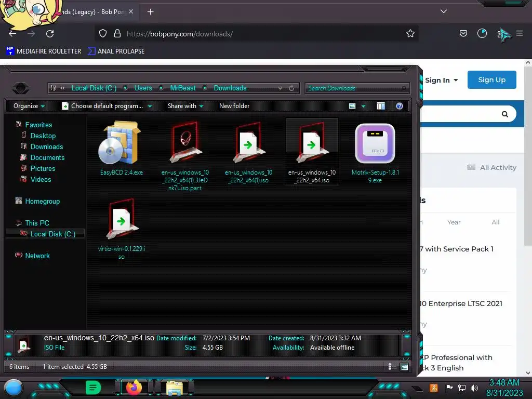This screenshot has height=399, width=532.
Task: Open ANAL PROLAPSE bookmark
Action: 116,51
